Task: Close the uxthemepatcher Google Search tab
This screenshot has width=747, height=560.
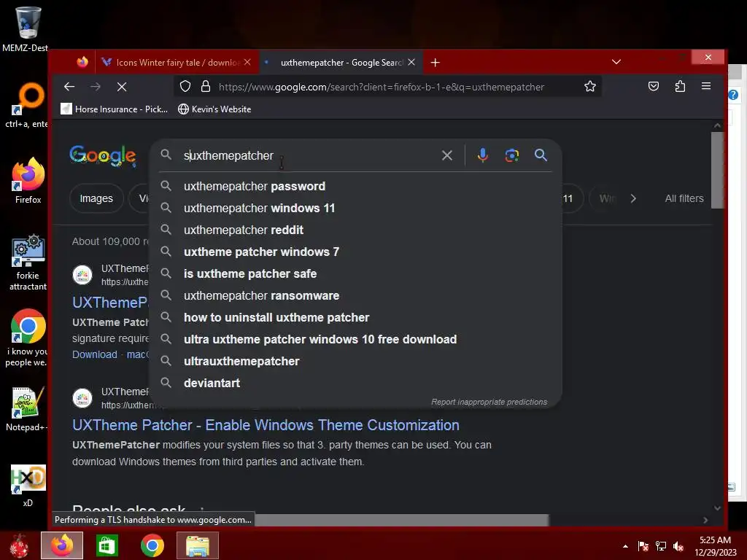Action: click(x=411, y=62)
